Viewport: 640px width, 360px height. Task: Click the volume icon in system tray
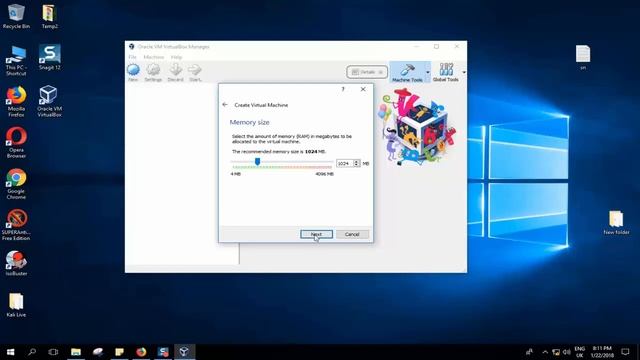click(x=567, y=352)
